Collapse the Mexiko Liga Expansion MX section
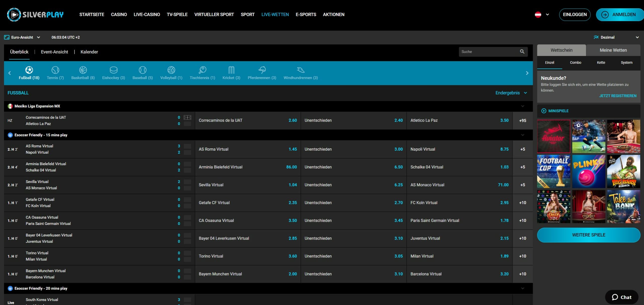Image resolution: width=644 pixels, height=305 pixels. [522, 106]
